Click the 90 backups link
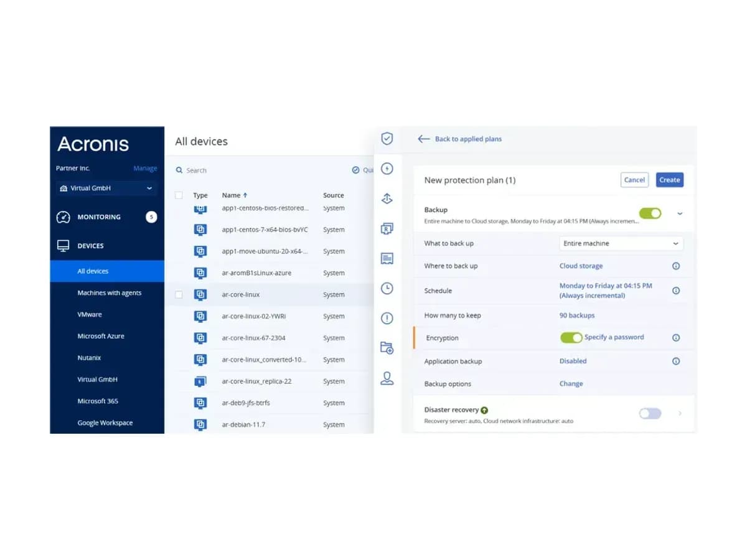Screen dimensions: 747x560 pyautogui.click(x=577, y=315)
